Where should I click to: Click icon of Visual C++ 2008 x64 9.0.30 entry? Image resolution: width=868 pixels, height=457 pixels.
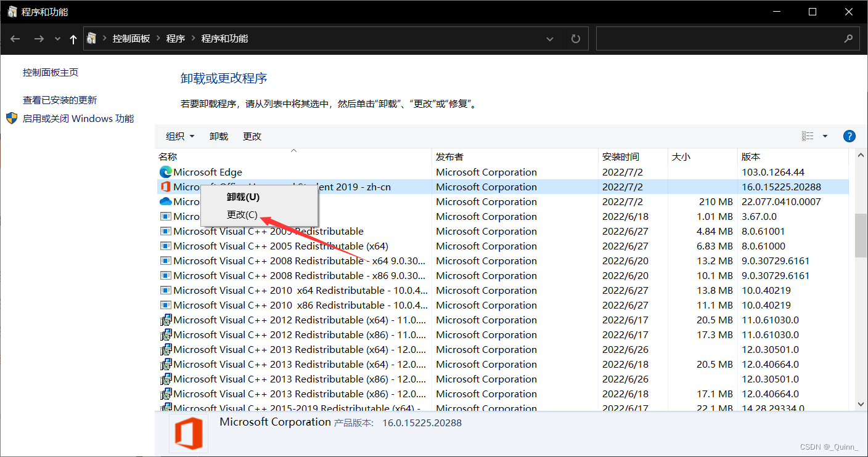tap(165, 261)
